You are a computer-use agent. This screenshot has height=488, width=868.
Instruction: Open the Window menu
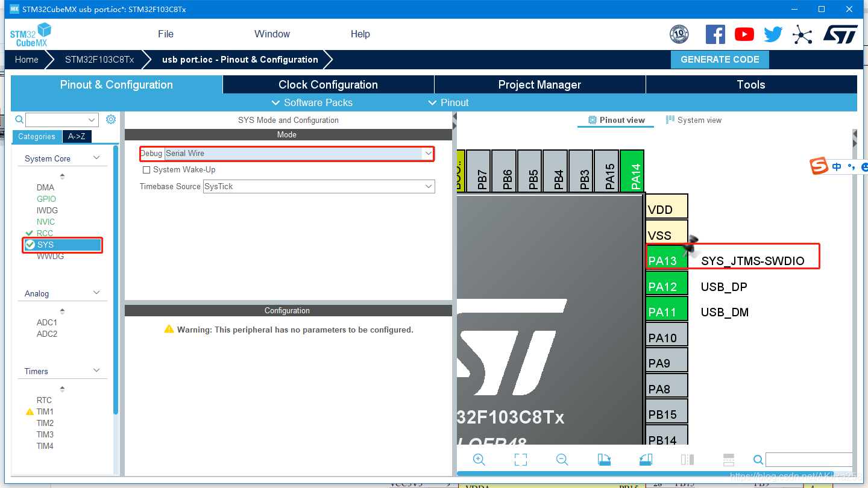pos(272,34)
